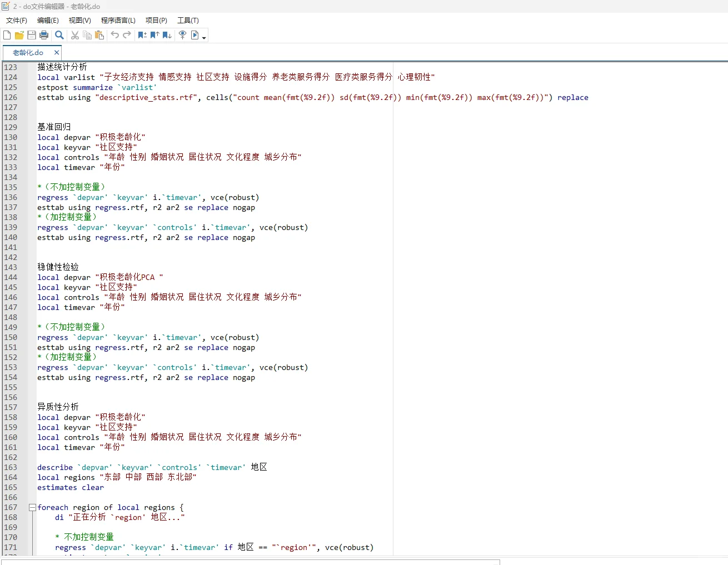The image size is (728, 565).
Task: Cut selected text with scissors icon
Action: pyautogui.click(x=75, y=35)
